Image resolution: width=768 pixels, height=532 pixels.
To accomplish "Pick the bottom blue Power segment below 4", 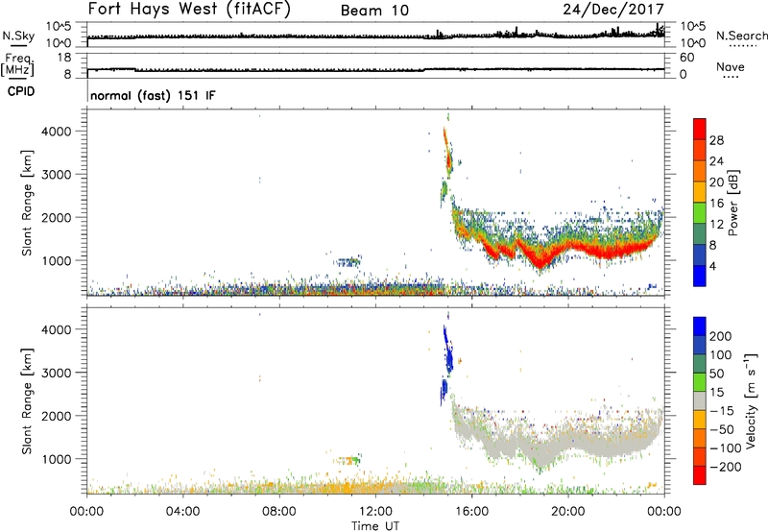I will pyautogui.click(x=700, y=276).
